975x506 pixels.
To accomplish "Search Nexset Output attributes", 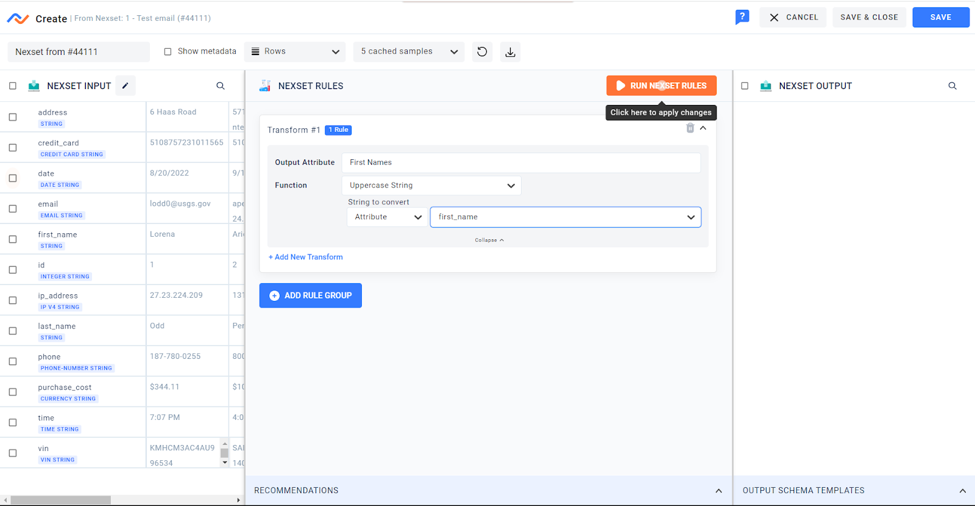I will click(952, 86).
